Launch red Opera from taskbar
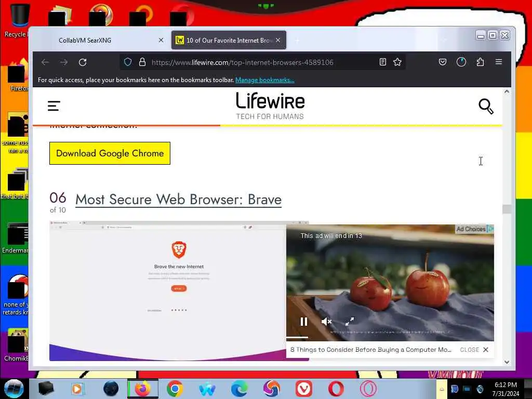Screen dimensions: 532x399 coord(336,389)
